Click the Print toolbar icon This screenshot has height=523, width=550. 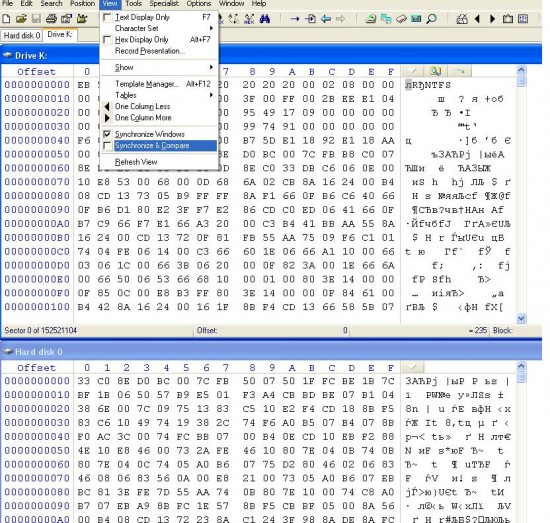click(x=52, y=19)
